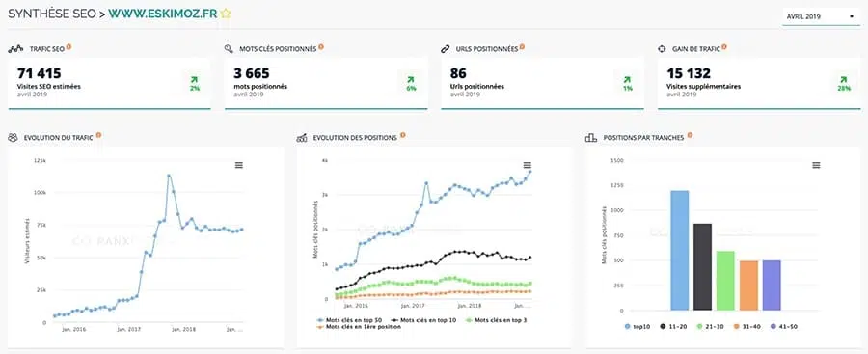Image resolution: width=868 pixels, height=354 pixels.
Task: Open the hamburger menu on Evolution des Positions chart
Action: coord(527,165)
